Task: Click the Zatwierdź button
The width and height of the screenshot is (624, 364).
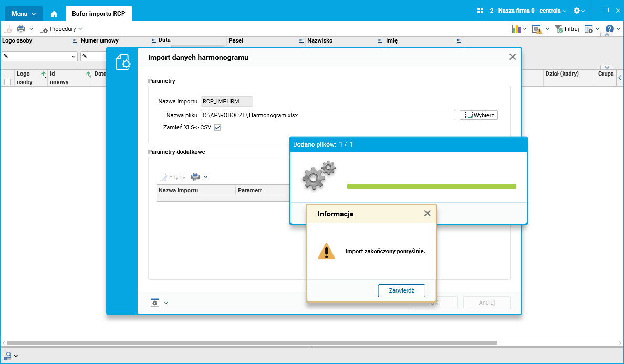Action: pos(401,290)
